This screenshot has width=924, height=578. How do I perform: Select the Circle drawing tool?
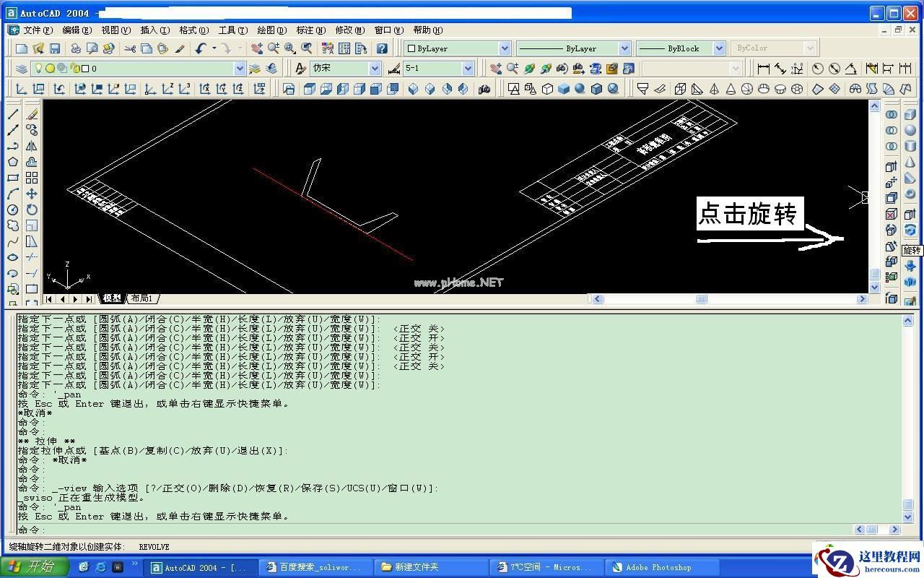point(13,210)
